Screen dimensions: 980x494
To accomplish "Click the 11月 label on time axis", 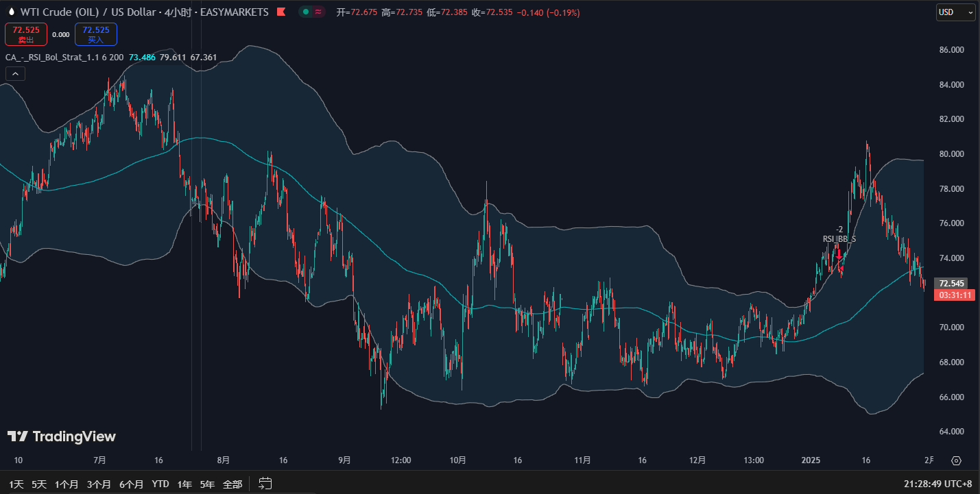I will click(582, 460).
